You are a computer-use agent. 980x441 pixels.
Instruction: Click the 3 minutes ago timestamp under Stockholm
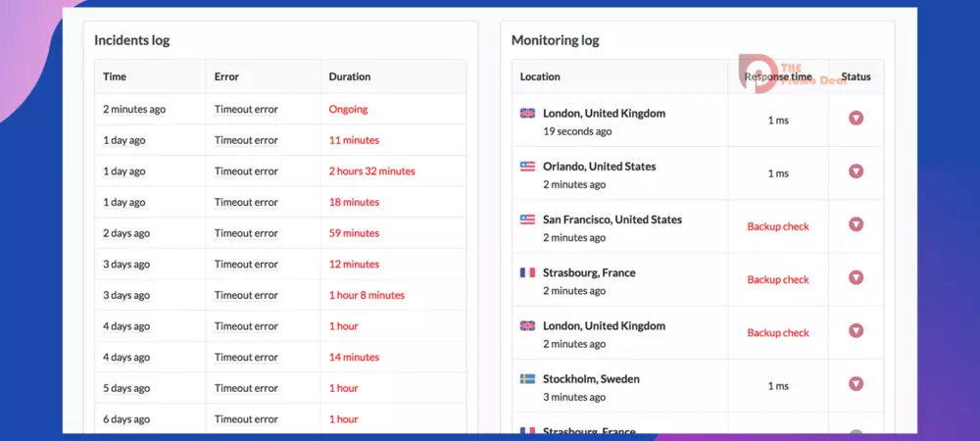(x=574, y=397)
